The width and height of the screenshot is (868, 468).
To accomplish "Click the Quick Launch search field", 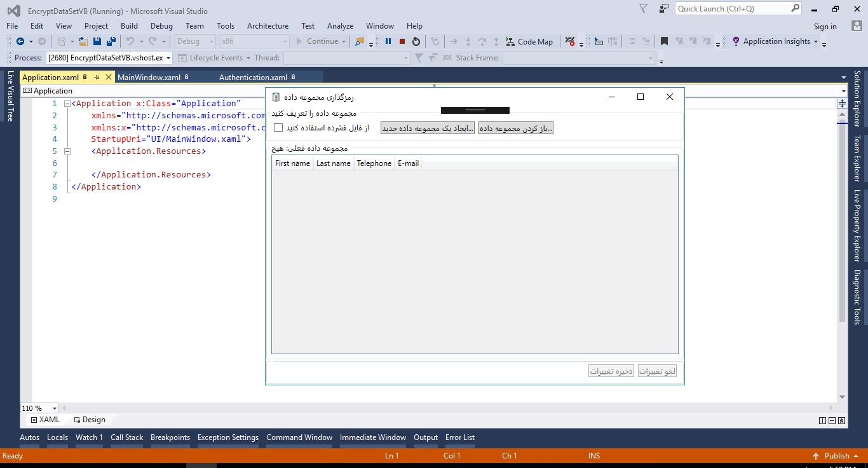I will pos(733,9).
